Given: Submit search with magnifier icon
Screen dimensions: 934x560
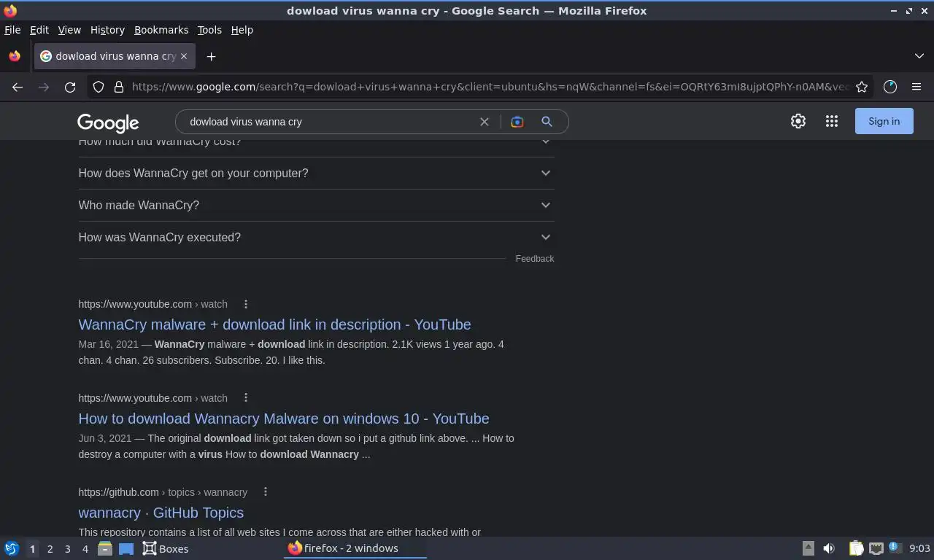Looking at the screenshot, I should [x=547, y=122].
